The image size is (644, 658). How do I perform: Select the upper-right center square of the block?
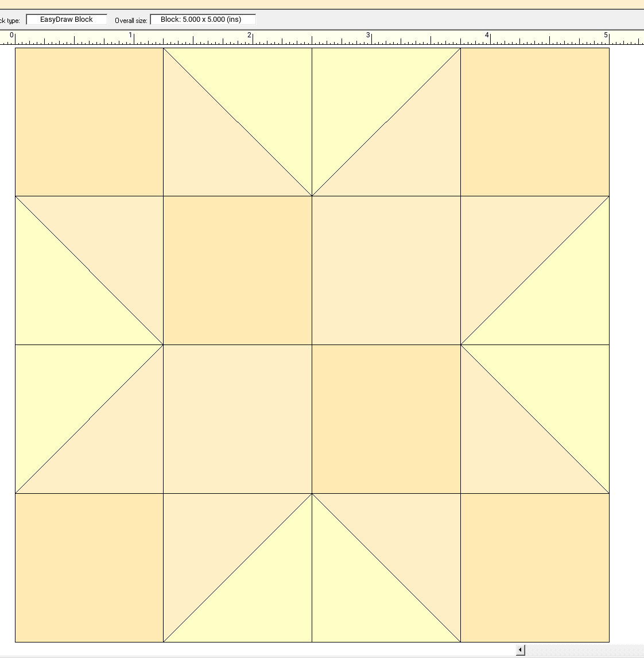click(x=386, y=270)
